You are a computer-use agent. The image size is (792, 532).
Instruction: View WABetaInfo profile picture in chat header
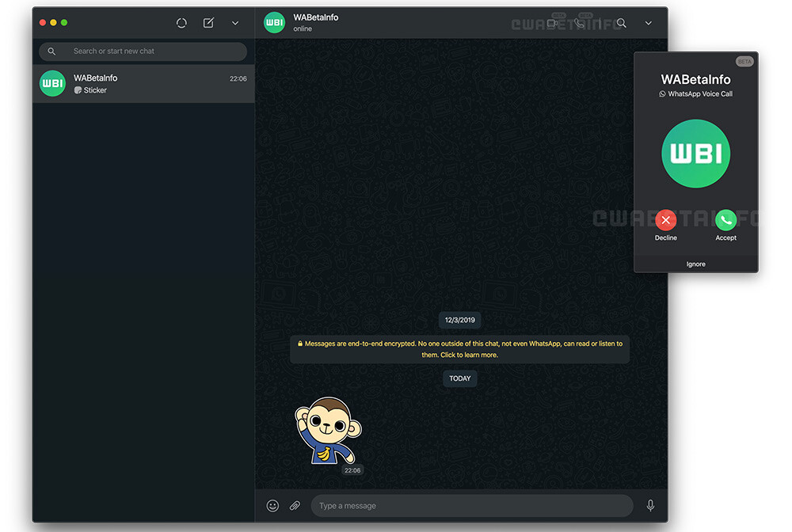(274, 23)
